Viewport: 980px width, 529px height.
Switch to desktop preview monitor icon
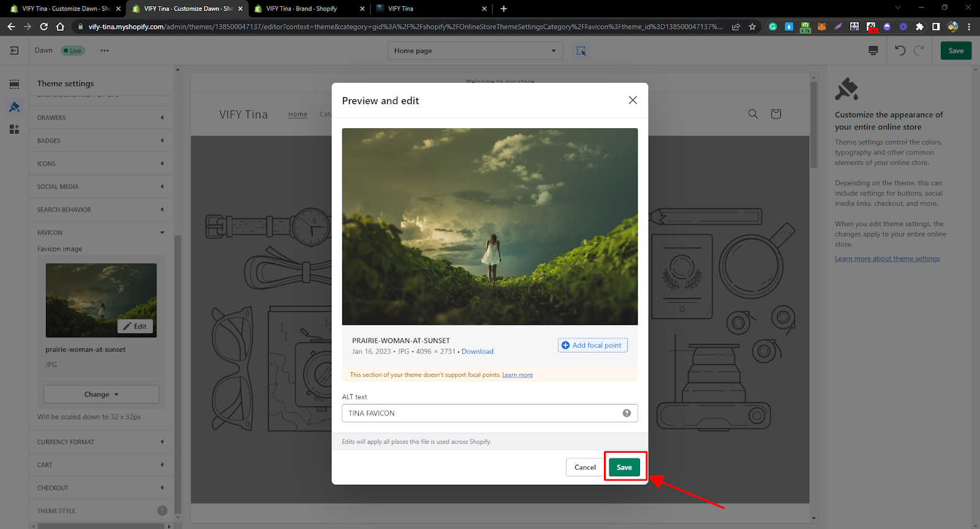tap(873, 51)
